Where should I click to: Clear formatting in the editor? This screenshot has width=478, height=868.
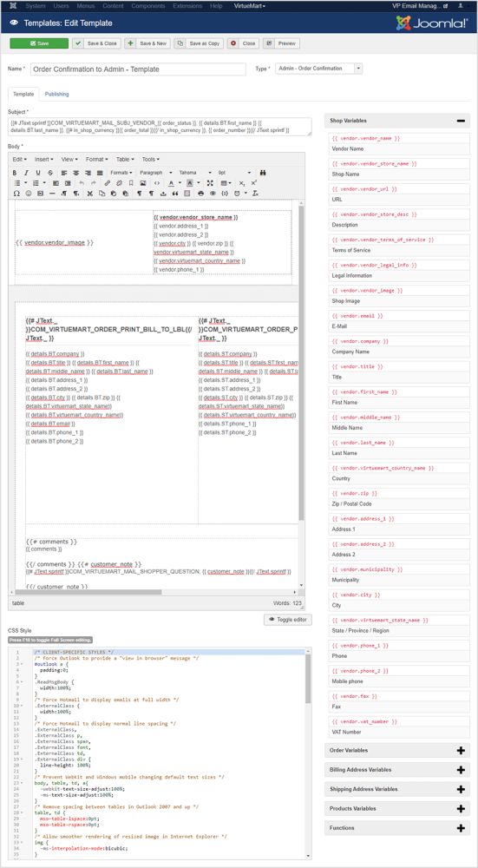(254, 194)
